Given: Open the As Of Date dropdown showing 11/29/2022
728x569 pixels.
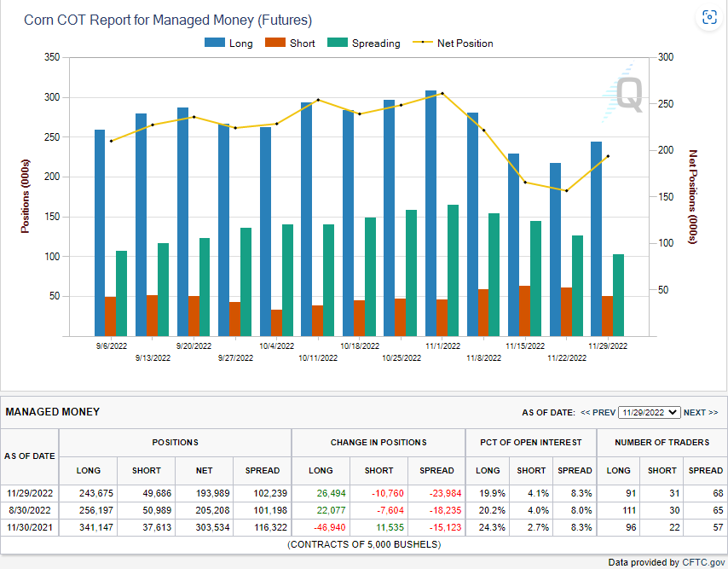Looking at the screenshot, I should (649, 413).
